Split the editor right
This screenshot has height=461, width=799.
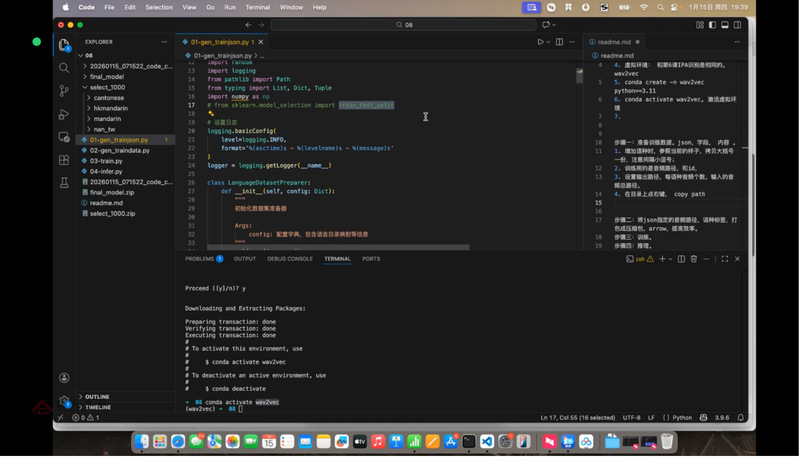click(x=560, y=42)
